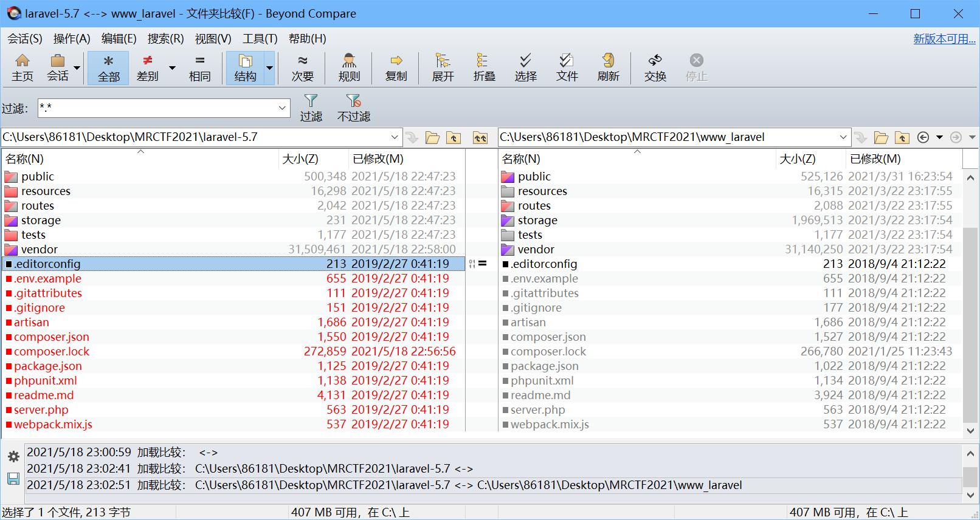Go up one level on left side
This screenshot has height=520, width=980.
(454, 137)
